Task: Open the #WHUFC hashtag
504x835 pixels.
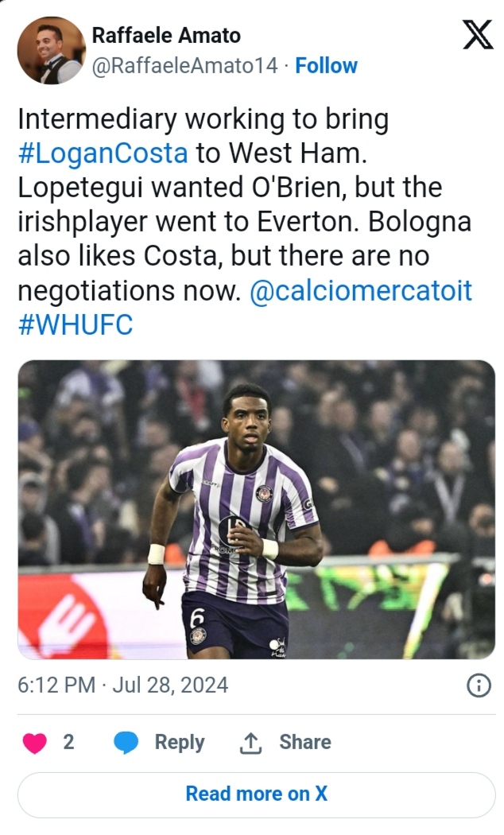Action: [x=75, y=325]
